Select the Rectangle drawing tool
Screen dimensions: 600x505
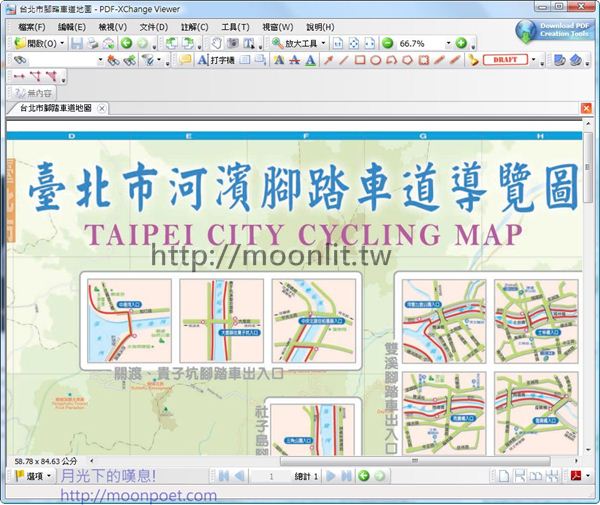click(x=361, y=60)
